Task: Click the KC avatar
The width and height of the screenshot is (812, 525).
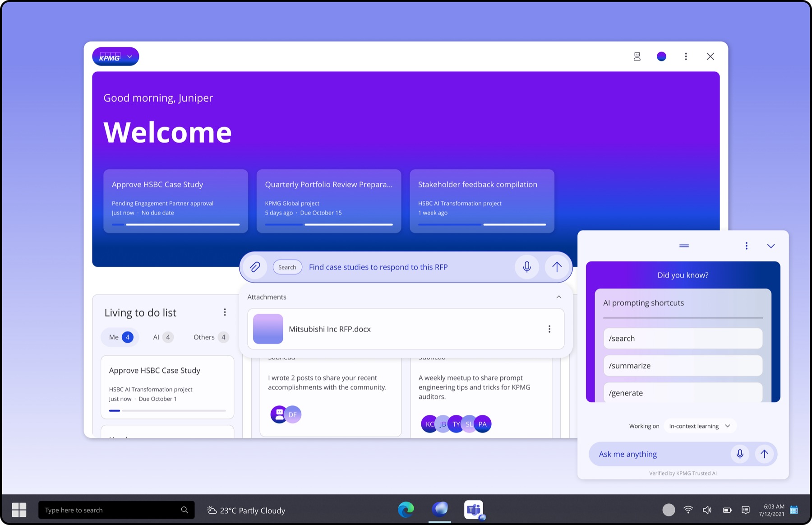Action: [429, 424]
